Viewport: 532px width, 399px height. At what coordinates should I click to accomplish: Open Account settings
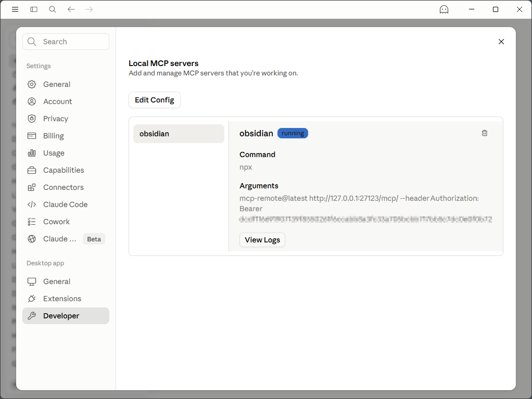(x=66, y=101)
